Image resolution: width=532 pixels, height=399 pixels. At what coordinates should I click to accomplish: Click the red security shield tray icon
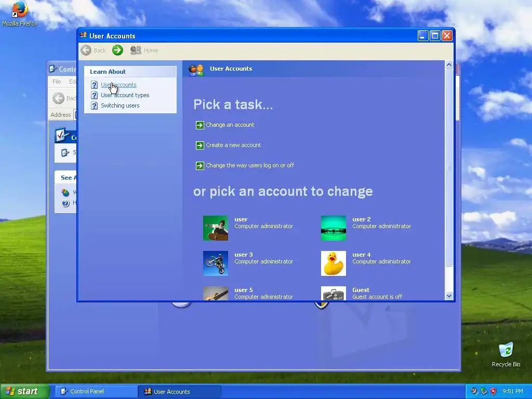click(x=493, y=391)
